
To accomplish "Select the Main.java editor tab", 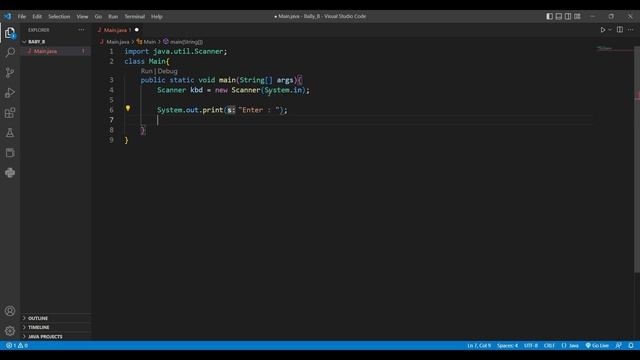I will [x=115, y=30].
